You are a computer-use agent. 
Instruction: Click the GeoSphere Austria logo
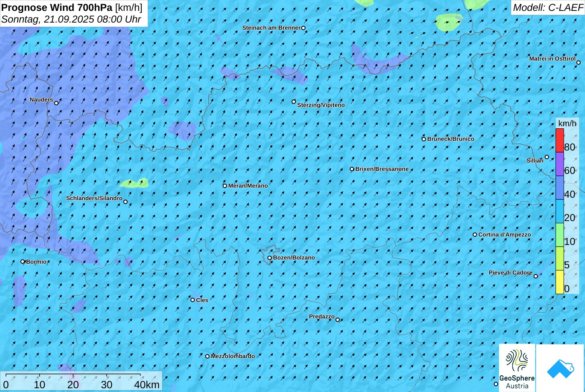pyautogui.click(x=517, y=368)
